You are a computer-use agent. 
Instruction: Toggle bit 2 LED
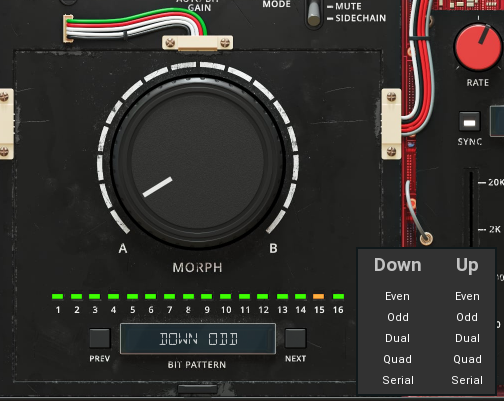coord(76,296)
